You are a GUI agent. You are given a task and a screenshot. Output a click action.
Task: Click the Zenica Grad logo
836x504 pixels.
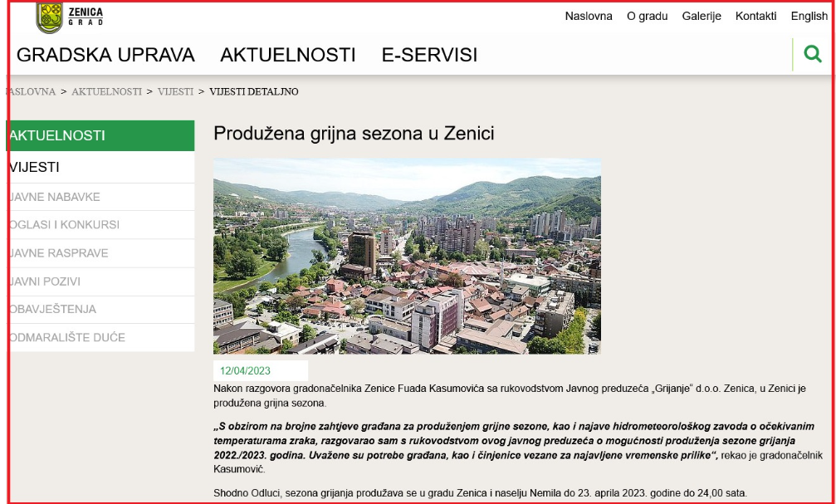(69, 17)
